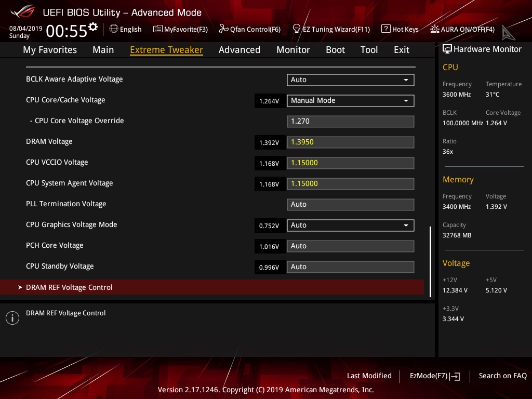Click 0.996V standby voltage readout
Viewport: 532px width, 399px height.
click(x=269, y=268)
